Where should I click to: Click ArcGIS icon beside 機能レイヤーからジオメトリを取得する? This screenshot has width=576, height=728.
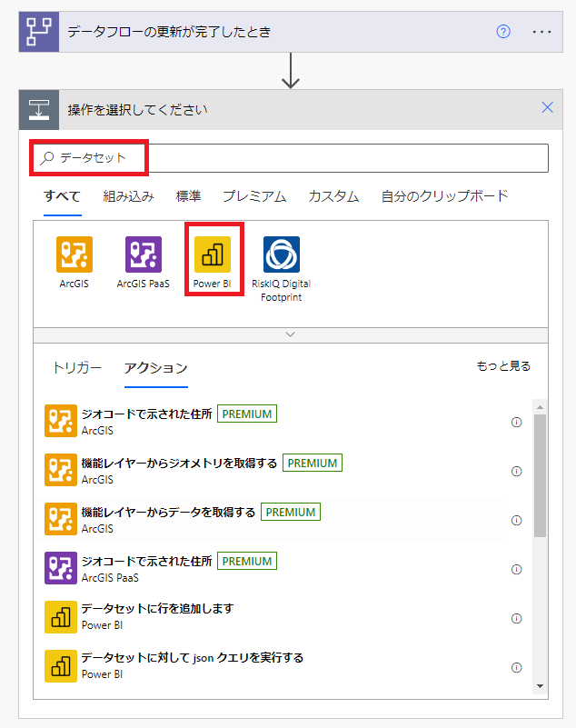coord(61,470)
